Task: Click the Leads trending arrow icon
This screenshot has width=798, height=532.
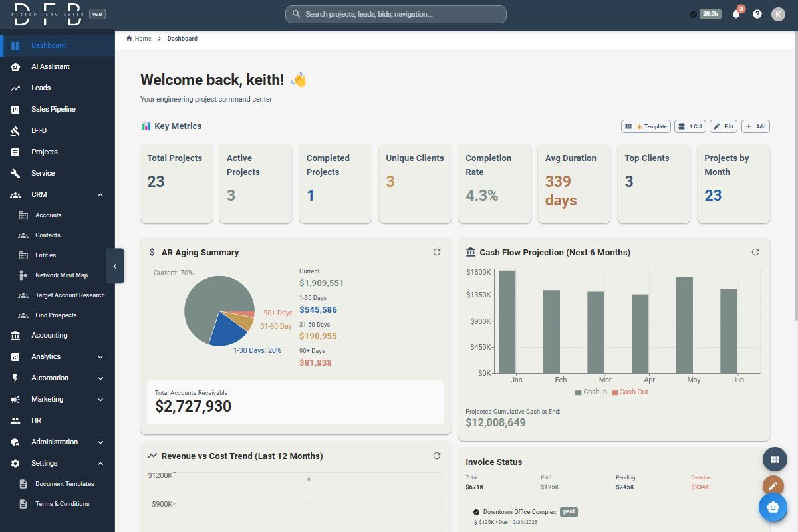Action: click(x=15, y=88)
